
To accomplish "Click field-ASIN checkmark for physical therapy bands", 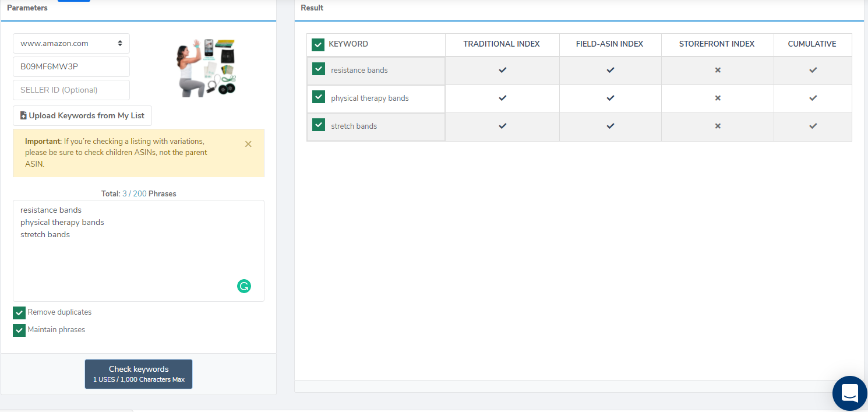I will (611, 98).
